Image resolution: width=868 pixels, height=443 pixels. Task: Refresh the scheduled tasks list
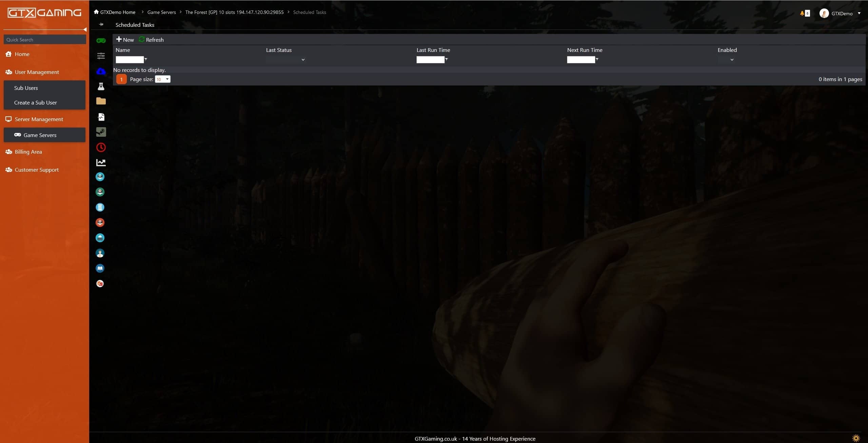(x=151, y=40)
